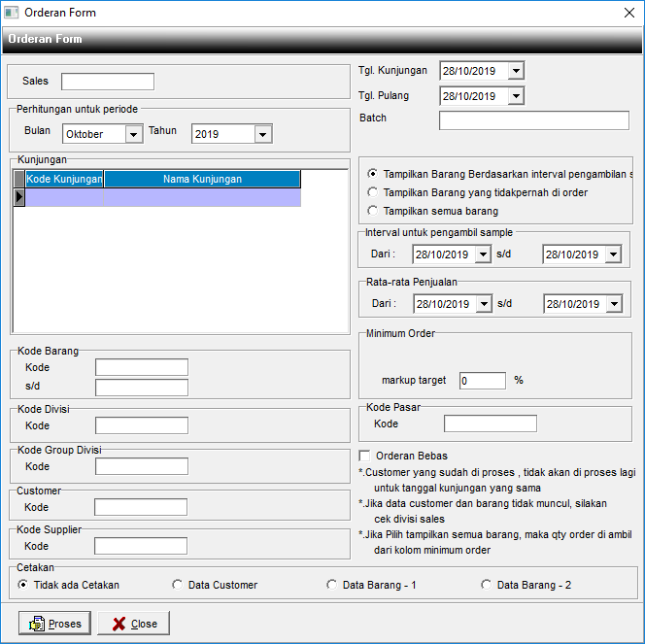
Task: Focus the Batch text field
Action: coord(533,120)
